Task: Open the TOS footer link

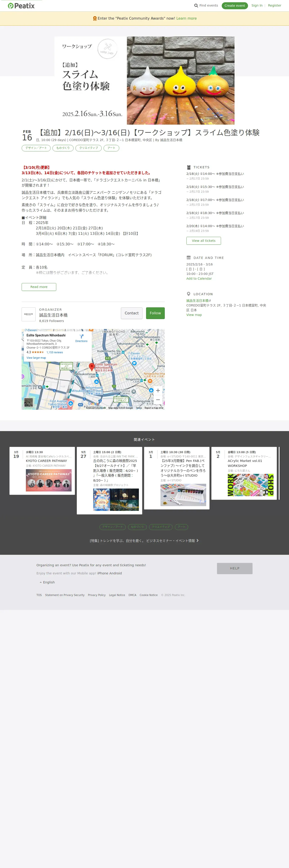Action: tap(39, 595)
